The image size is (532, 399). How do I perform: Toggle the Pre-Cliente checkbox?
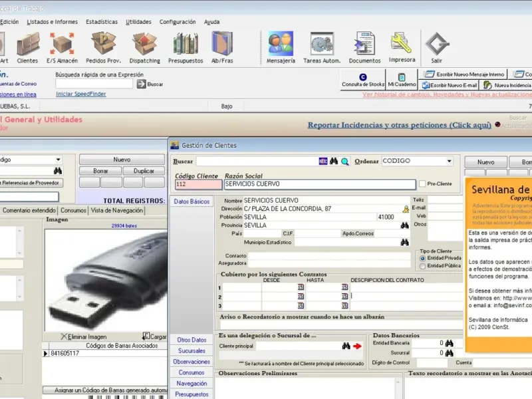click(422, 184)
